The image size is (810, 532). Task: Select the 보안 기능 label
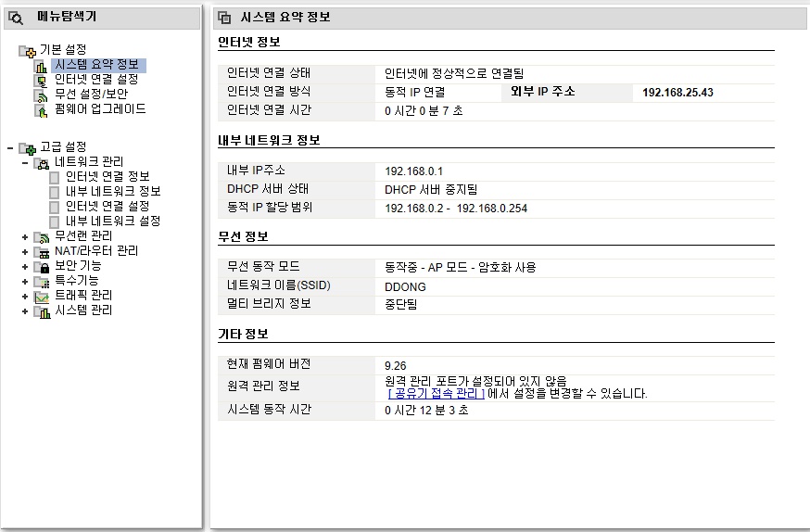(x=78, y=265)
